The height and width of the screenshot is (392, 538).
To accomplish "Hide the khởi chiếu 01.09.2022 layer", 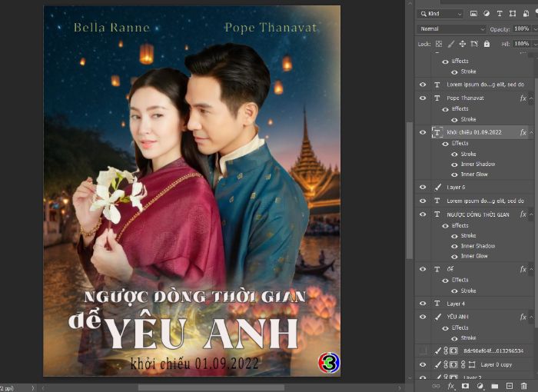I will click(x=423, y=132).
